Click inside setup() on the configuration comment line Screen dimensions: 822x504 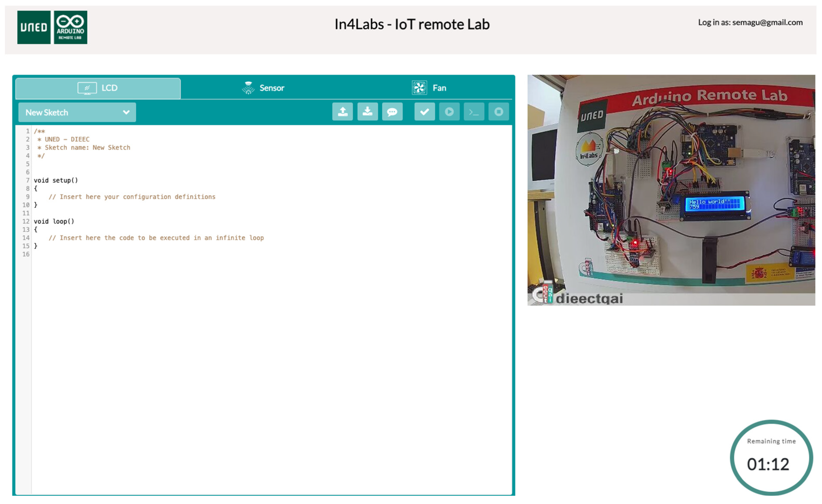pyautogui.click(x=132, y=197)
